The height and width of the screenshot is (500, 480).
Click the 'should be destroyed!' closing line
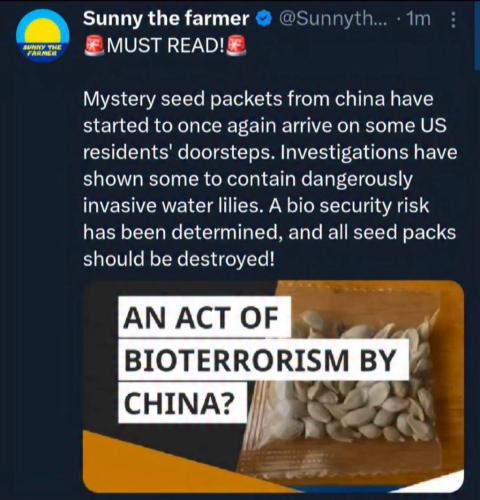pyautogui.click(x=179, y=259)
